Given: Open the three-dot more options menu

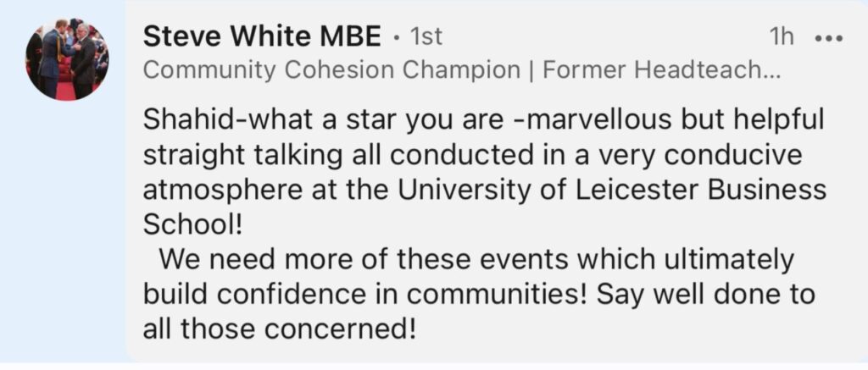Looking at the screenshot, I should coord(826,38).
